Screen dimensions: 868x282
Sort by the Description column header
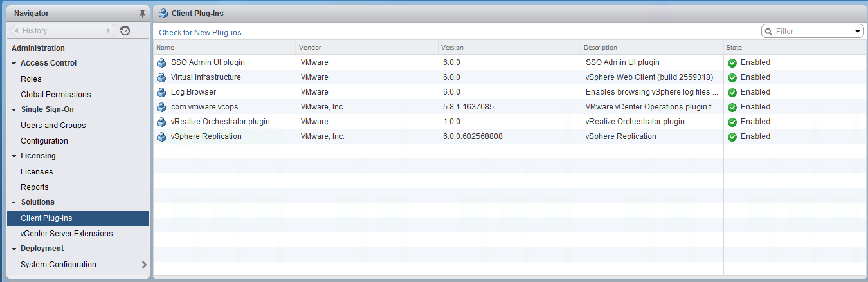point(652,48)
